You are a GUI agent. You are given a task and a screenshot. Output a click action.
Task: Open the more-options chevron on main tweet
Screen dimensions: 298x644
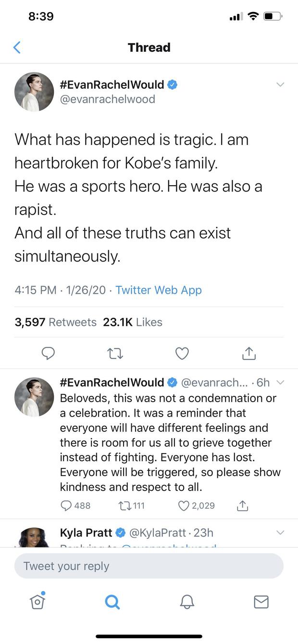[x=281, y=85]
